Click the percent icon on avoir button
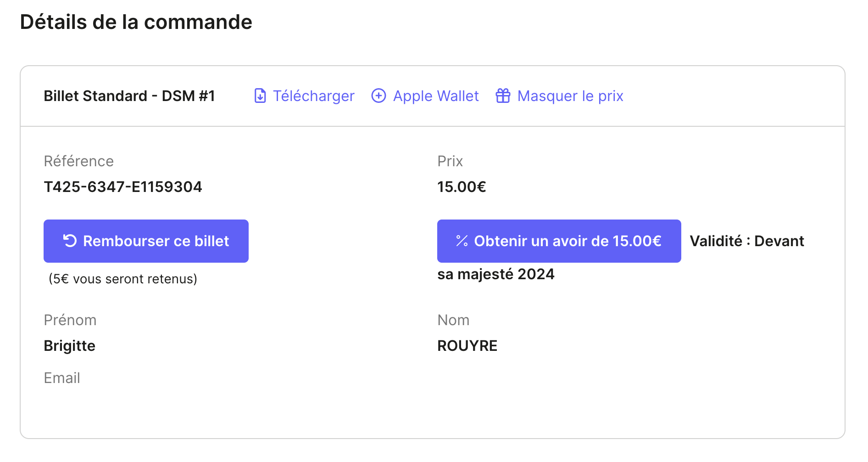Screen dimensions: 868x462 click(x=462, y=241)
